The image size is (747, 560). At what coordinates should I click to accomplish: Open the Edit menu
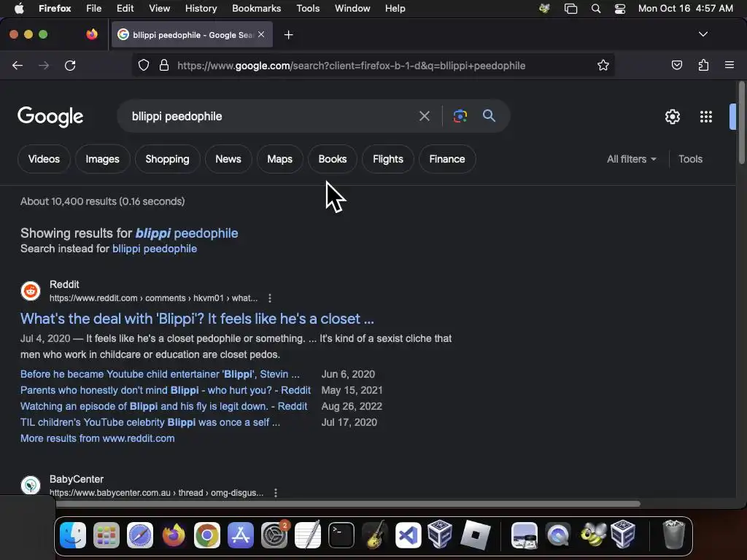click(125, 9)
